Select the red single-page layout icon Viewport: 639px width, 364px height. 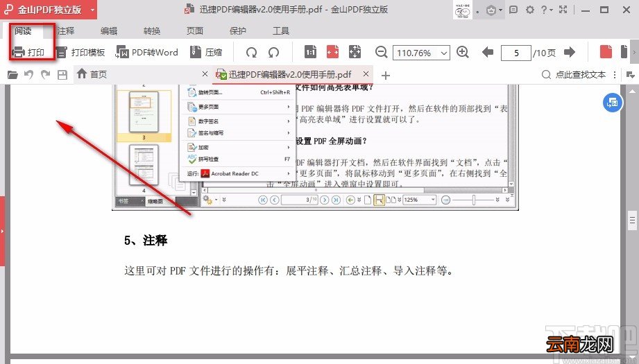[606, 52]
